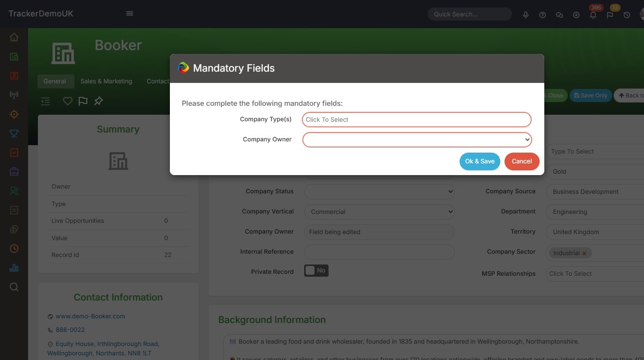This screenshot has height=360, width=644.
Task: Click the Internal Reference field
Action: (380, 252)
